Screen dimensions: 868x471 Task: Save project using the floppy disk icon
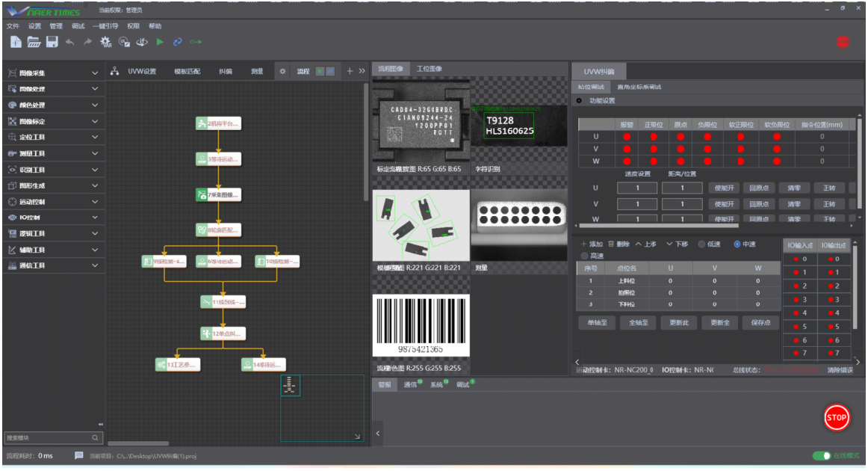tap(52, 42)
